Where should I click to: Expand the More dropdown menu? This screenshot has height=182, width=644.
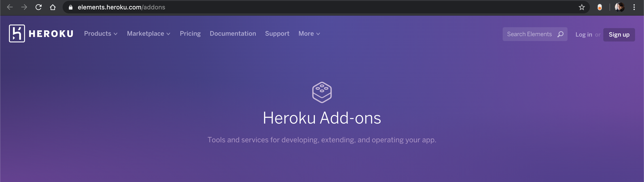tap(309, 34)
